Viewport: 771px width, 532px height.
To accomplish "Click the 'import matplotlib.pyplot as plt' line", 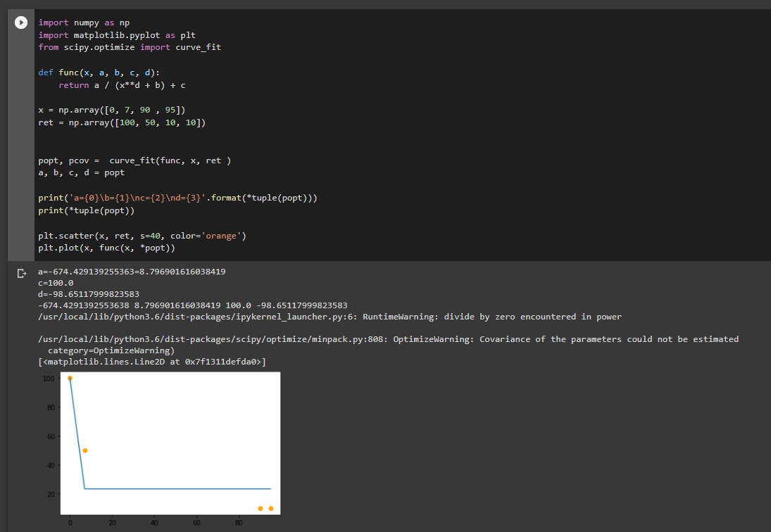I will pos(117,35).
